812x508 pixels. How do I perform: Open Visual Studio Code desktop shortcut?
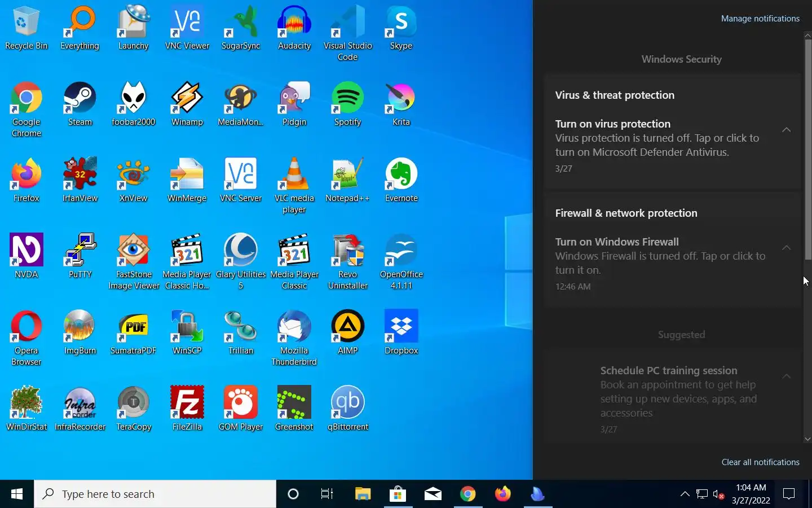[347, 34]
